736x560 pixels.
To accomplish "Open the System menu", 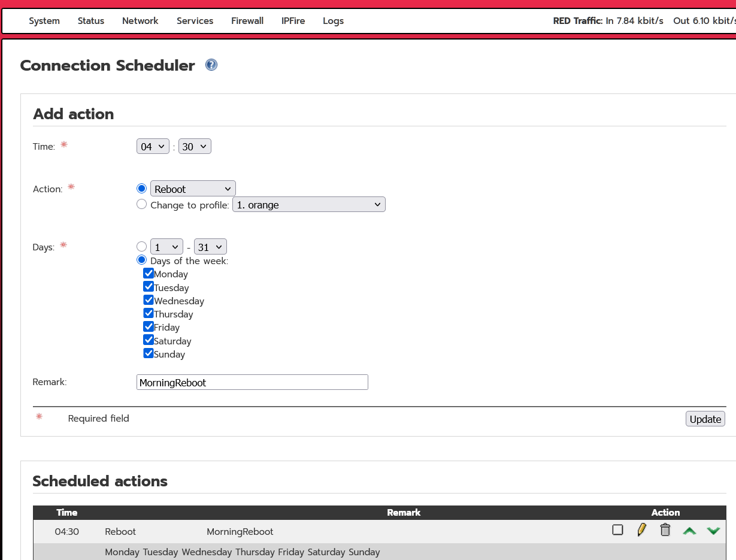I will click(x=44, y=21).
